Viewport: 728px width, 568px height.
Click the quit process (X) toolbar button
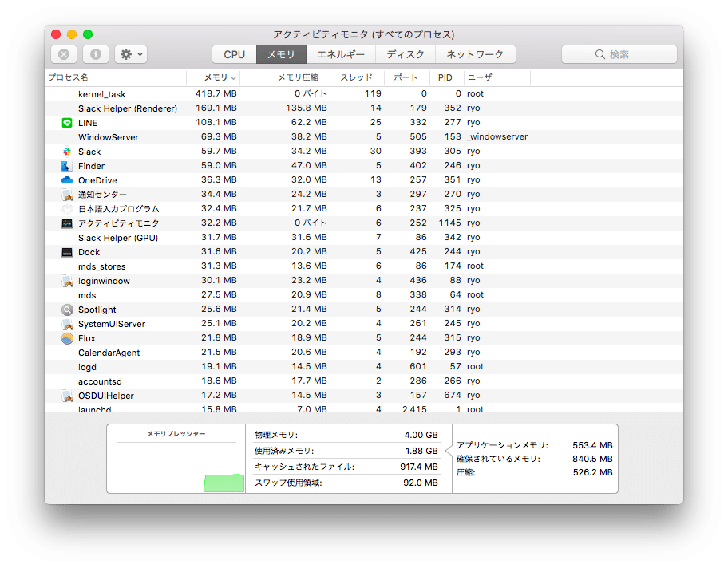pos(64,54)
